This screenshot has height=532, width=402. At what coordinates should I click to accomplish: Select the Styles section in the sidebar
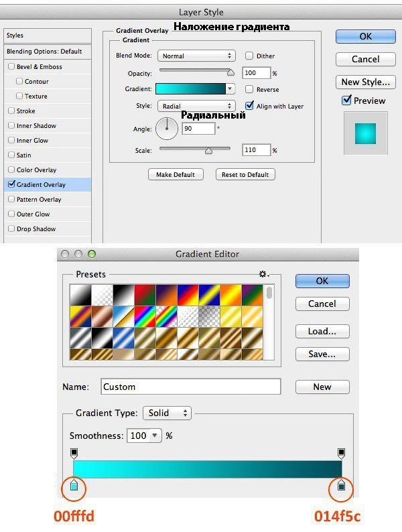[48, 36]
